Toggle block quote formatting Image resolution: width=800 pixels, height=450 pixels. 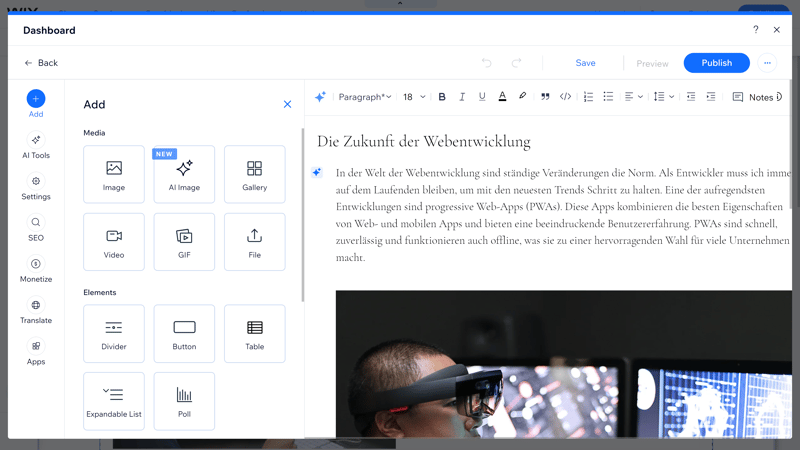545,96
